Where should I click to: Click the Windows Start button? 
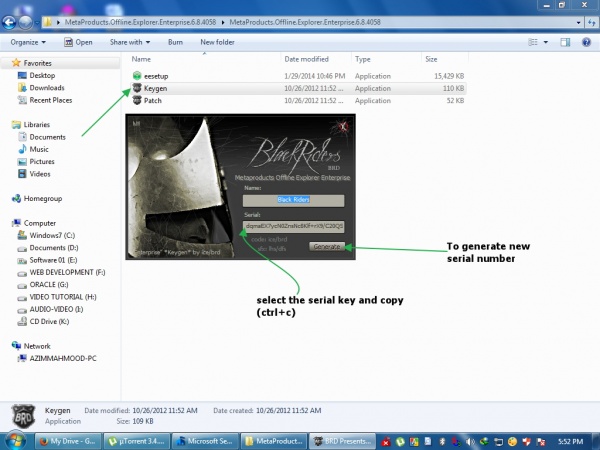point(15,441)
